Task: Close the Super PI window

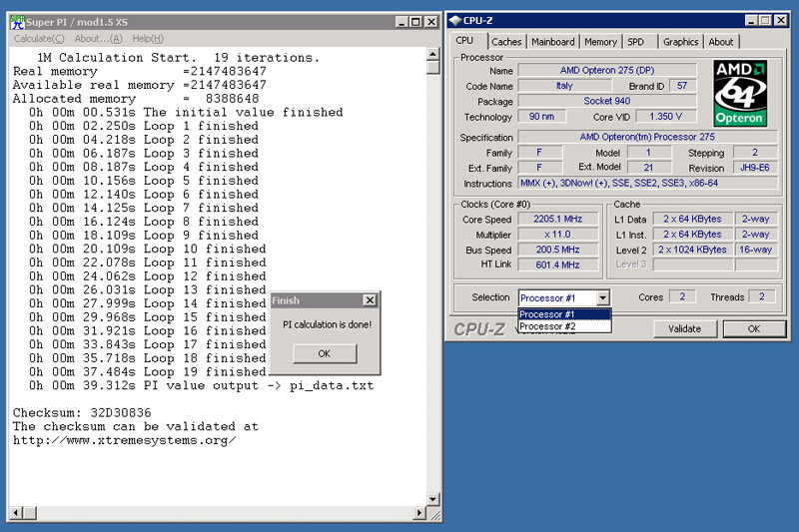Action: point(431,22)
